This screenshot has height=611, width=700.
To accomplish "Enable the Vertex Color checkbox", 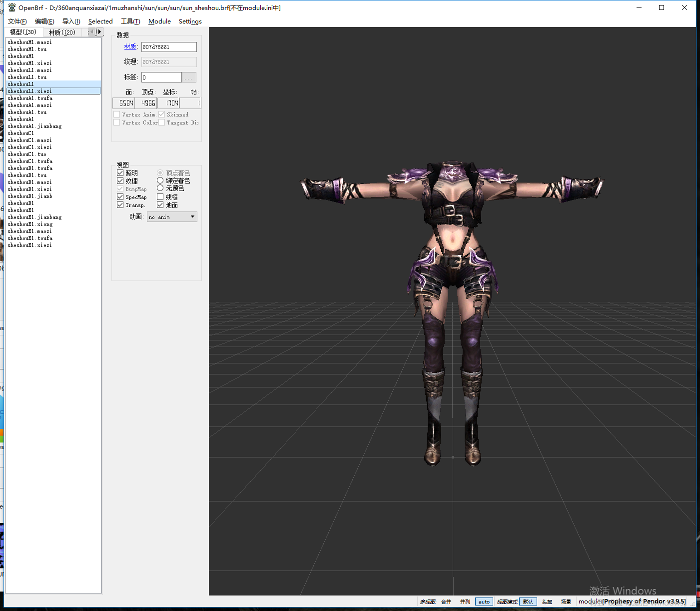I will coord(116,122).
